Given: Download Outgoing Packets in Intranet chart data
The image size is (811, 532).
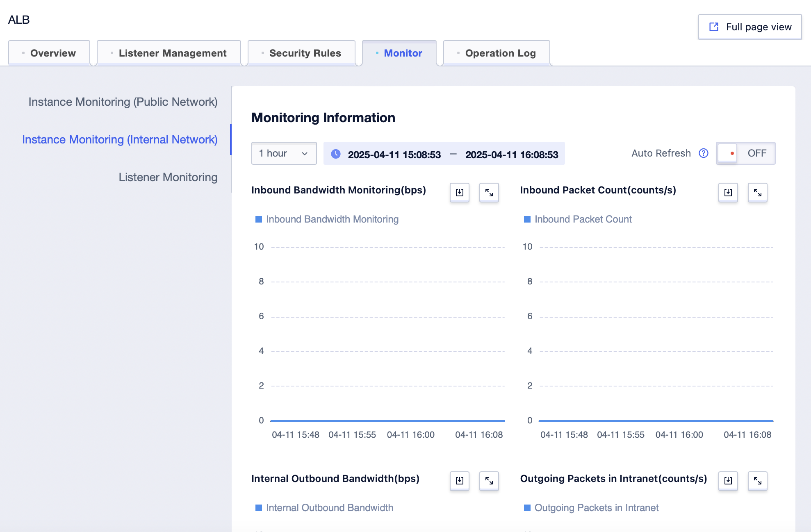Looking at the screenshot, I should tap(728, 481).
